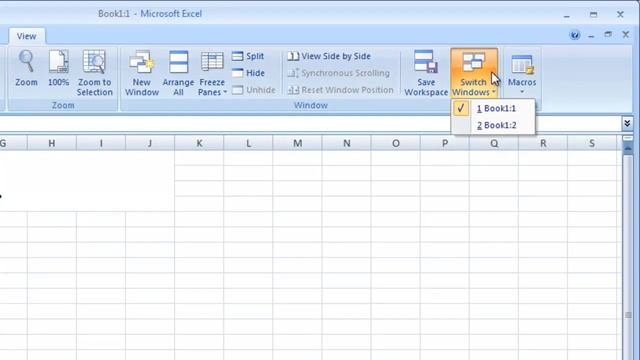Select column K header
640x360 pixels.
tap(199, 143)
